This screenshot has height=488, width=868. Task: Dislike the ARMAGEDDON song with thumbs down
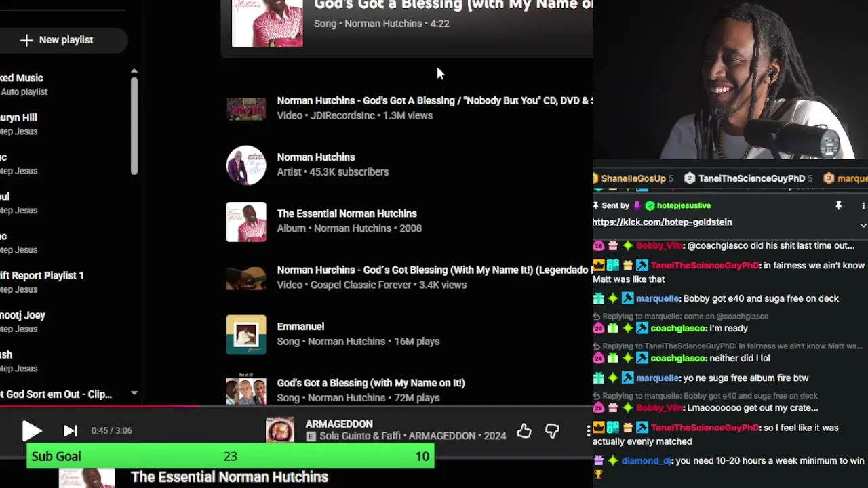coord(552,430)
